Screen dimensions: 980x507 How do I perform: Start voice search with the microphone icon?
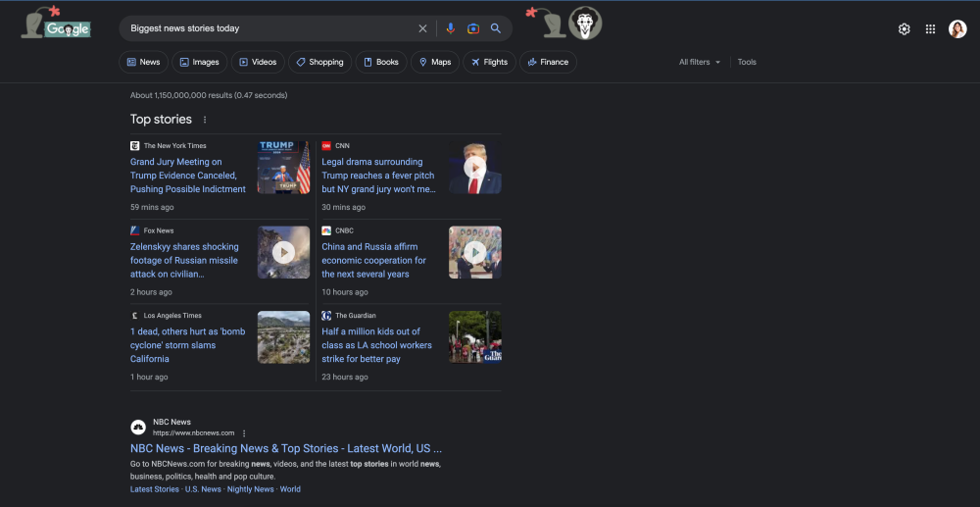451,28
